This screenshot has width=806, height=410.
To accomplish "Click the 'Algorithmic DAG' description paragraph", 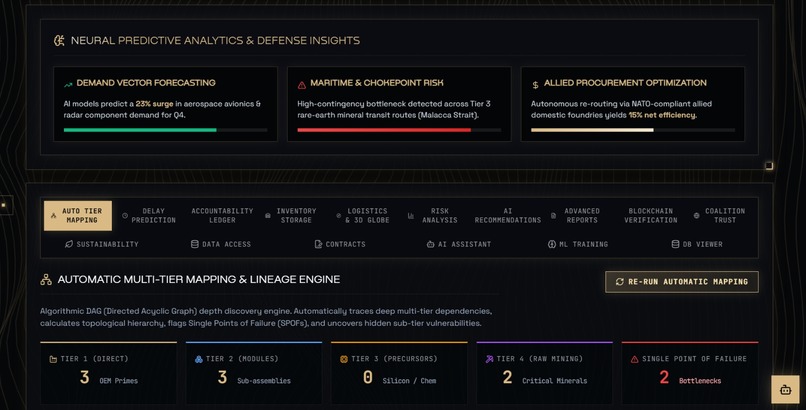I will click(266, 317).
